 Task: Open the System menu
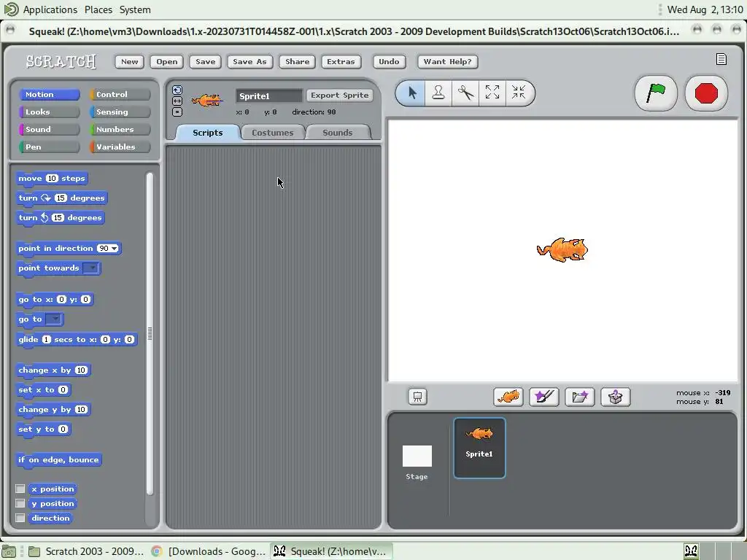[135, 9]
